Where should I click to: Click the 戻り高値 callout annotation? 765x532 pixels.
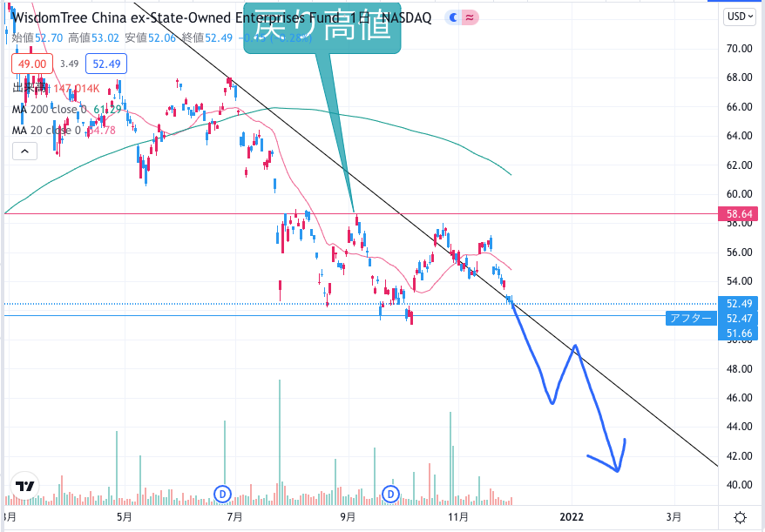[x=322, y=27]
